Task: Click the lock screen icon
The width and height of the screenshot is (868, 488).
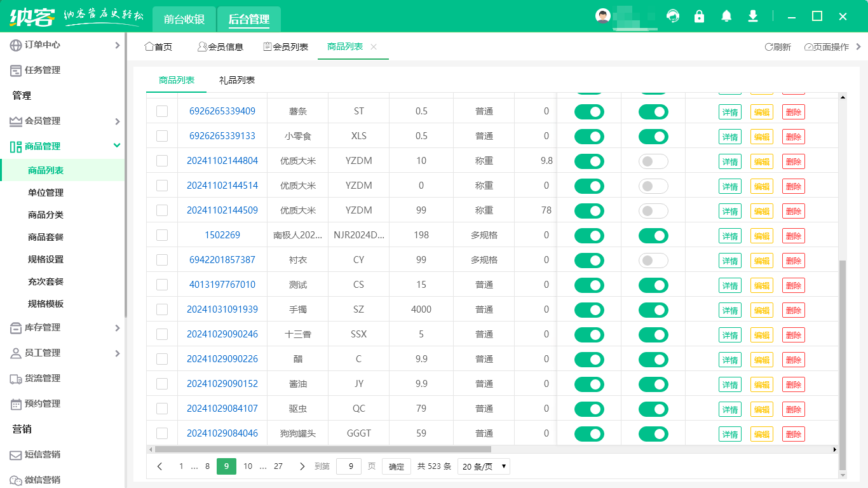Action: (700, 16)
